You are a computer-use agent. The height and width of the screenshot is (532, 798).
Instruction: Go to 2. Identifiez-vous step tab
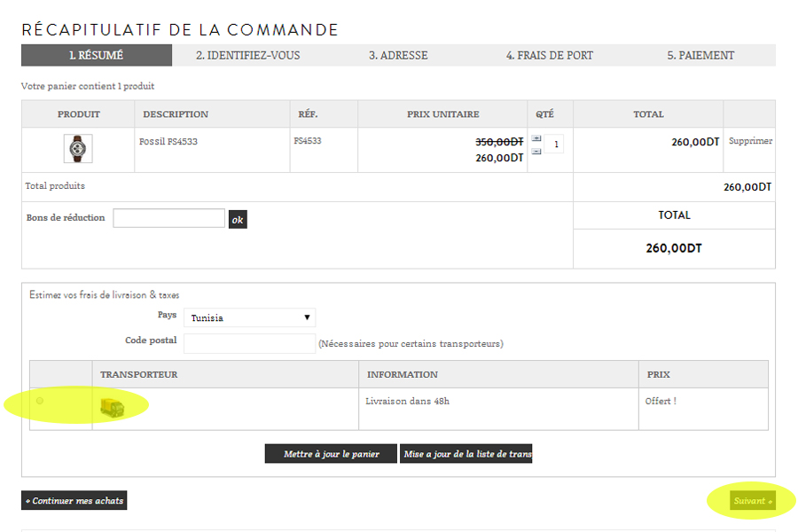pos(247,55)
